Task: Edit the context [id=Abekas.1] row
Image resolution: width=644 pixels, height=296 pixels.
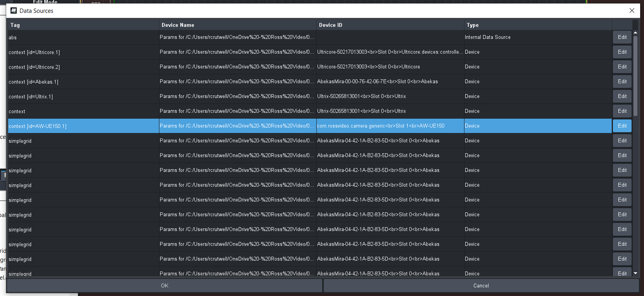Action: pos(622,82)
